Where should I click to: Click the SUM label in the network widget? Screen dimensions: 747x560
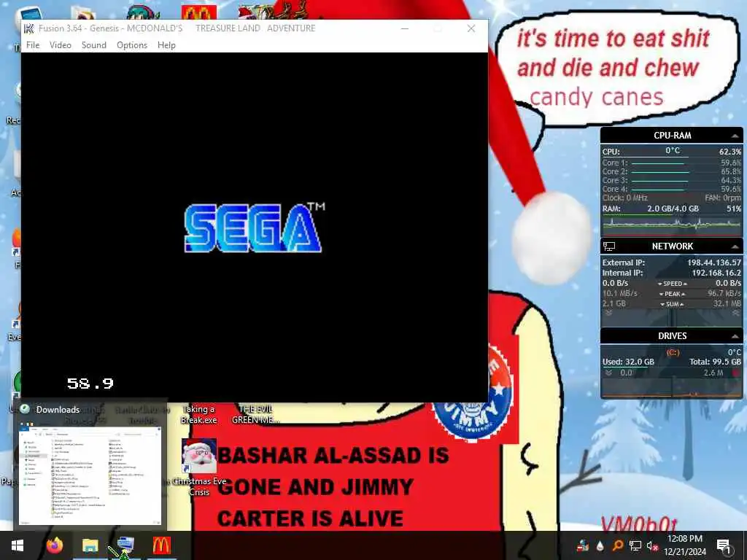pyautogui.click(x=672, y=304)
